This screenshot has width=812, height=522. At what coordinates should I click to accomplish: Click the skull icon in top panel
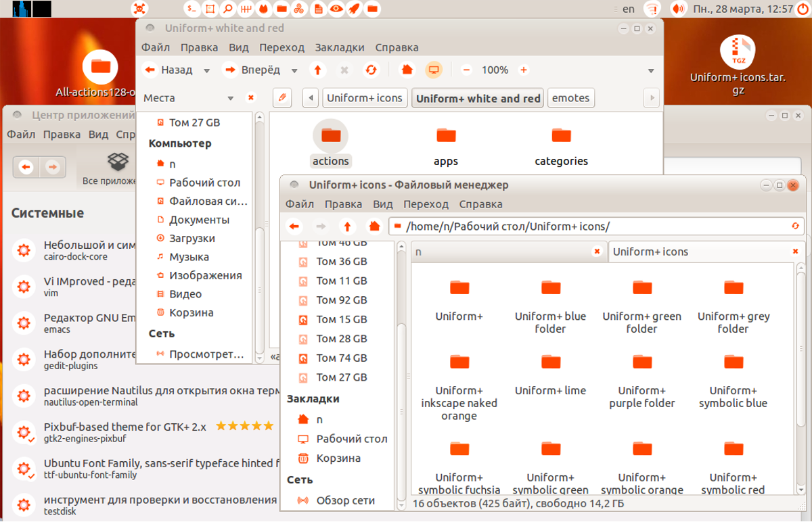click(139, 9)
